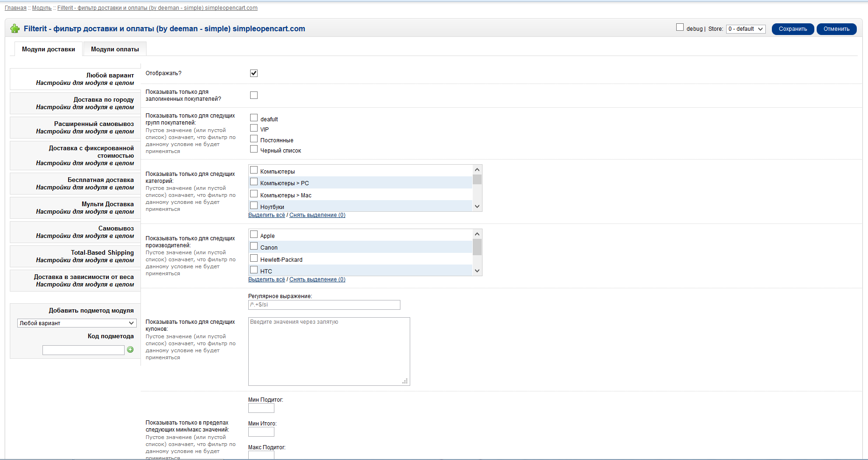This screenshot has height=460, width=868.
Task: Enable the debug checkbox in the header
Action: click(x=679, y=28)
